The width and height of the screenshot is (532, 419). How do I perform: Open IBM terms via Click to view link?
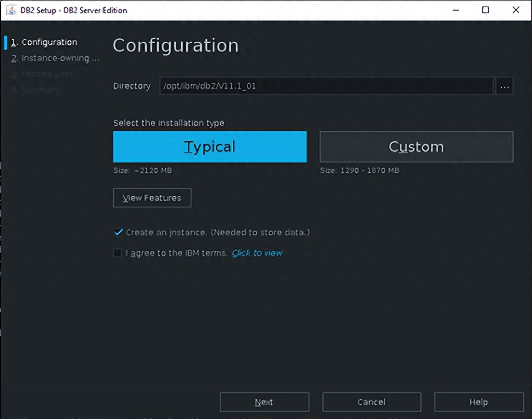[x=257, y=253]
